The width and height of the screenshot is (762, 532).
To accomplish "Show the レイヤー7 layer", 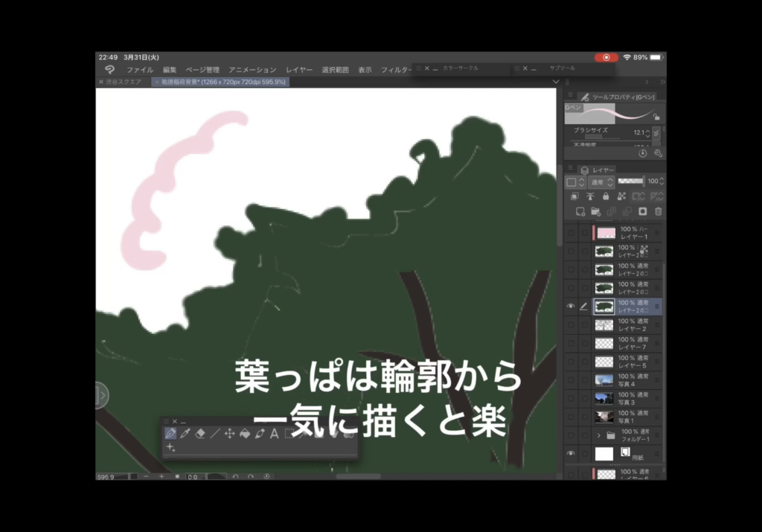I will (x=571, y=343).
